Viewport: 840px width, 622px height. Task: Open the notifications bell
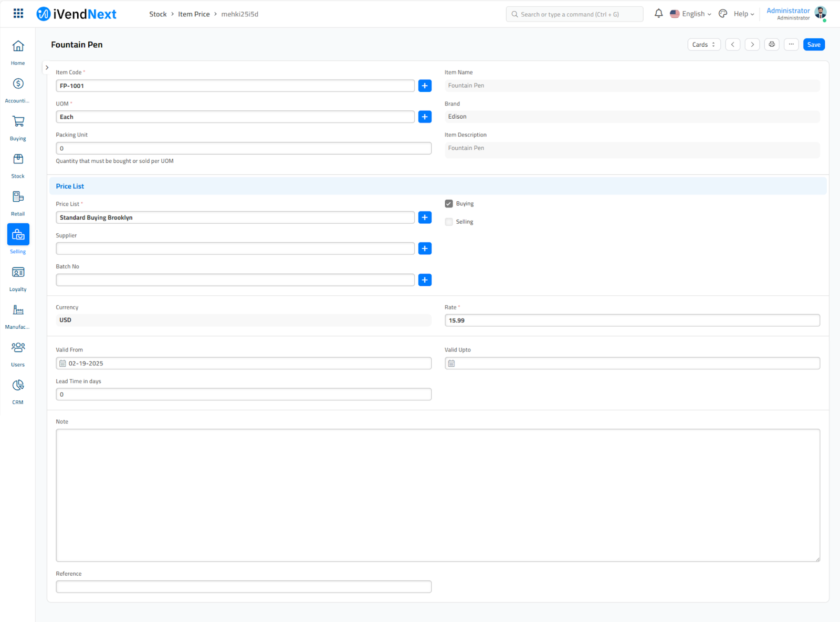[x=658, y=14]
